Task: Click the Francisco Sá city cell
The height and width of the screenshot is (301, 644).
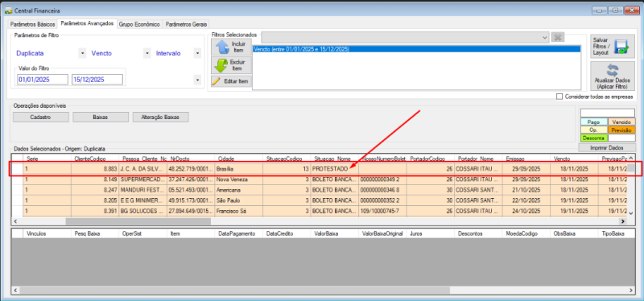Action: [239, 212]
